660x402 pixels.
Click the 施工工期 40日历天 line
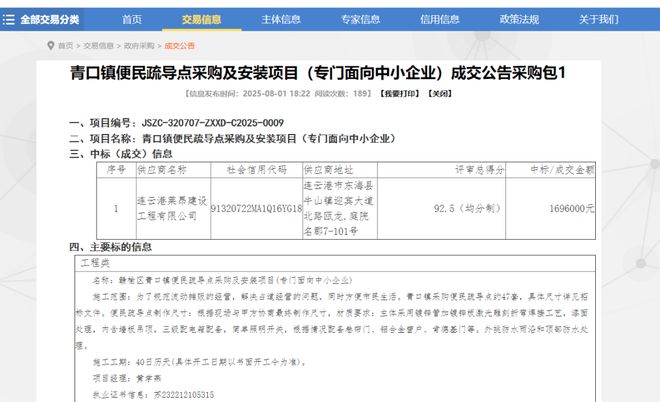tap(199, 362)
